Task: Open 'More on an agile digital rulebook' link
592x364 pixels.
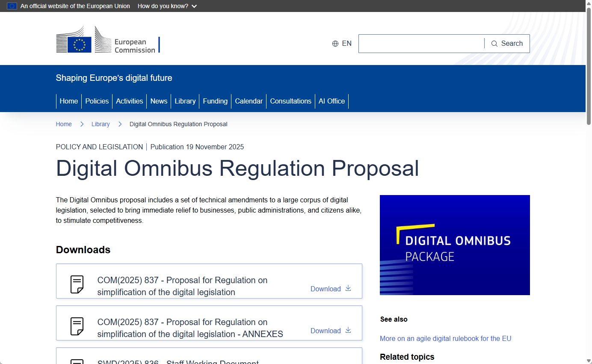Action: coord(445,338)
